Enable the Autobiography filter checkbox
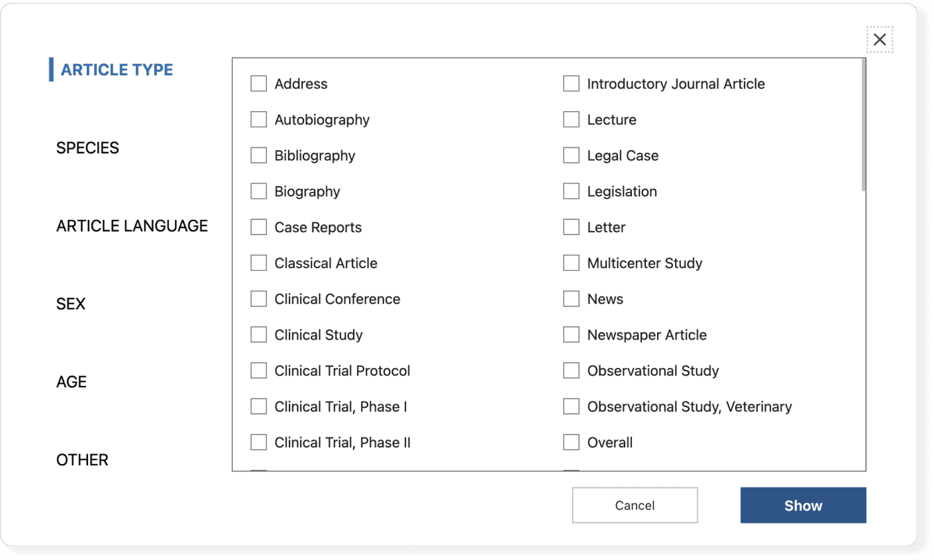Screen dimensions: 934x560 point(259,119)
